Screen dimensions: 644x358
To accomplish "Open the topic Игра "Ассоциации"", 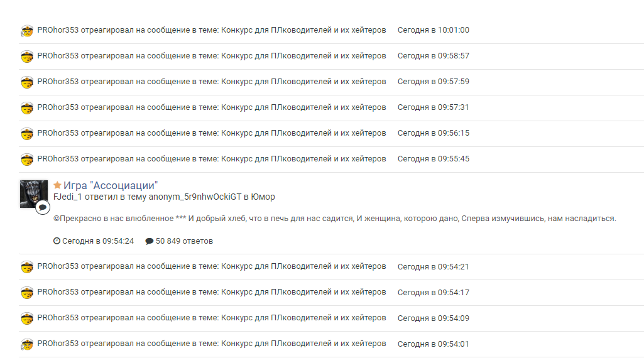I will coord(111,185).
